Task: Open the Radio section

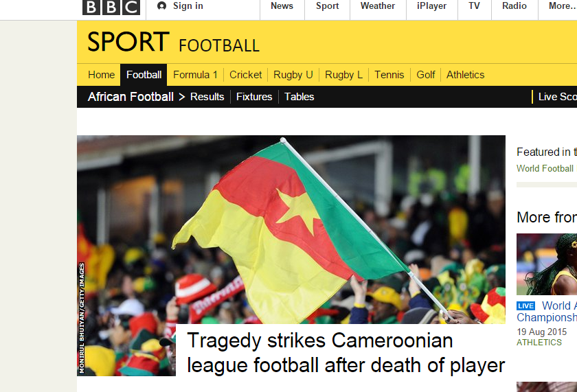Action: [514, 6]
